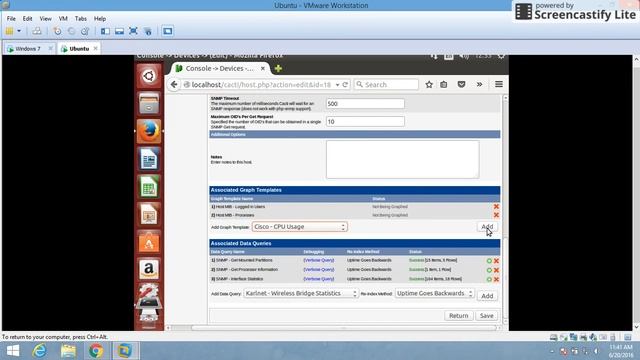Click the Return button
The width and height of the screenshot is (640, 360).
(x=458, y=316)
